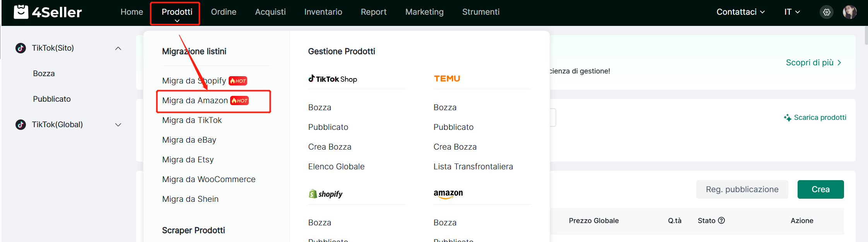
Task: Open the Acquisti menu
Action: 270,12
